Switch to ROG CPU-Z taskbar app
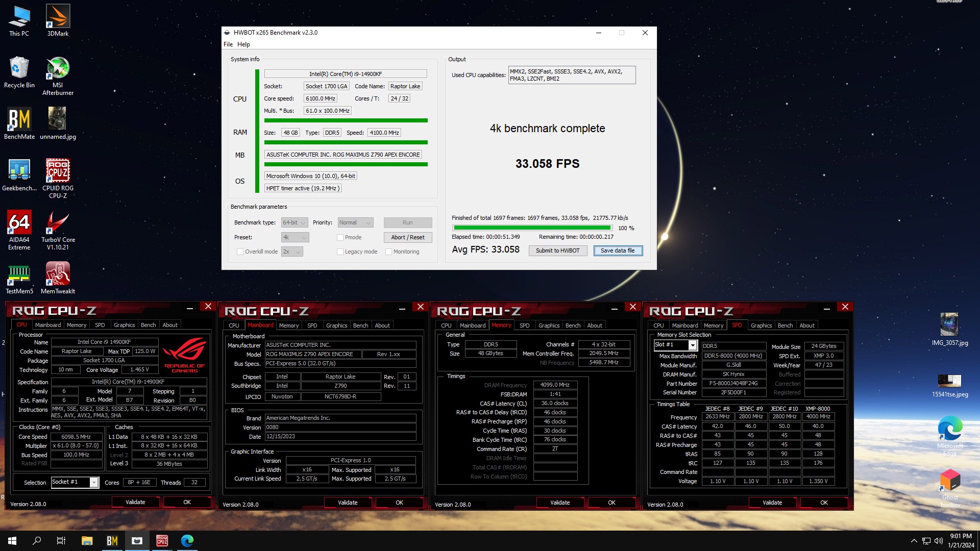Image resolution: width=980 pixels, height=551 pixels. coord(162,541)
